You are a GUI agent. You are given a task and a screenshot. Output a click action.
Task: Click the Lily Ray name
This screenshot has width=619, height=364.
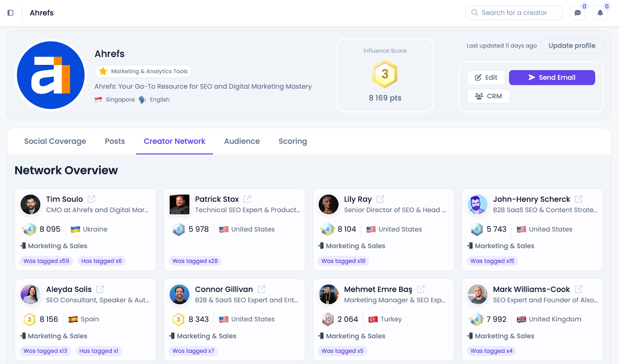pos(358,199)
